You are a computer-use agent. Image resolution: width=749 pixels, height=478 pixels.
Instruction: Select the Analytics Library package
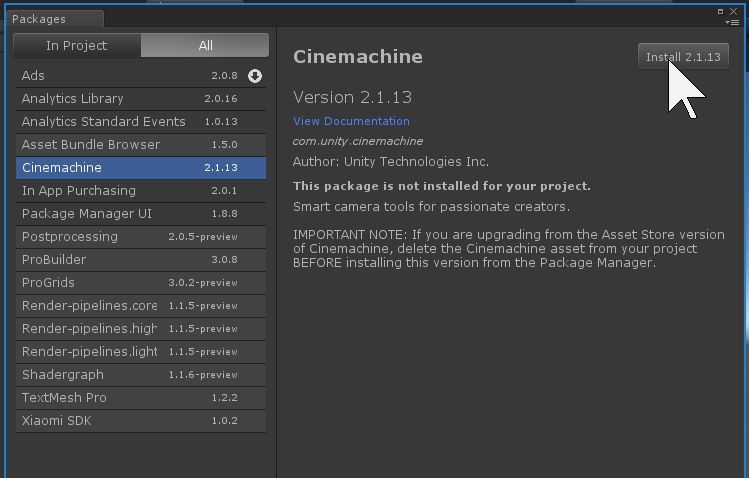[x=141, y=99]
